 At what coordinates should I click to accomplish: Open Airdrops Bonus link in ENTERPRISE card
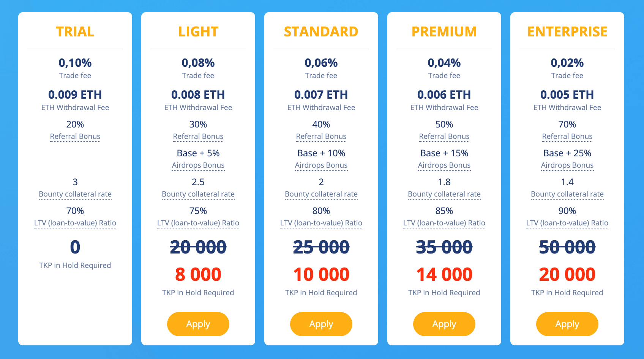pos(567,165)
